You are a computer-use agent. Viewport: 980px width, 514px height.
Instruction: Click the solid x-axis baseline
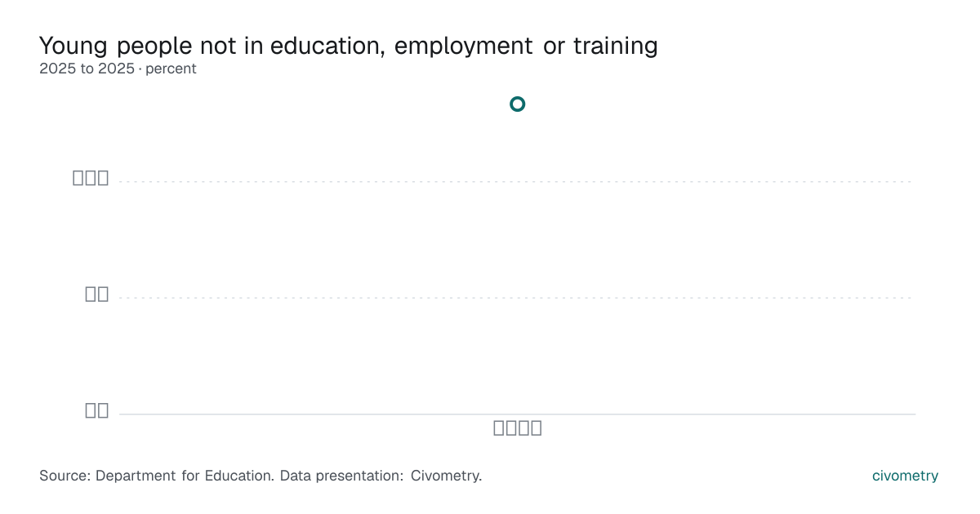click(x=517, y=414)
